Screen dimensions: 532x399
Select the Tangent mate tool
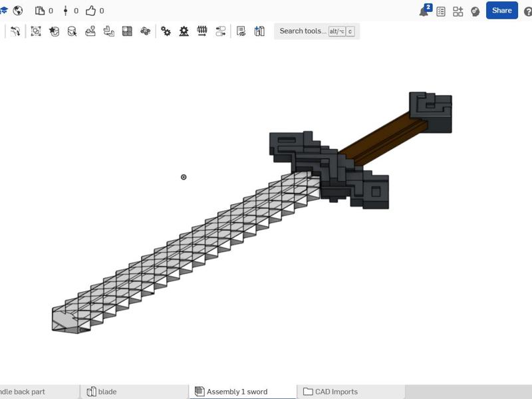point(15,31)
